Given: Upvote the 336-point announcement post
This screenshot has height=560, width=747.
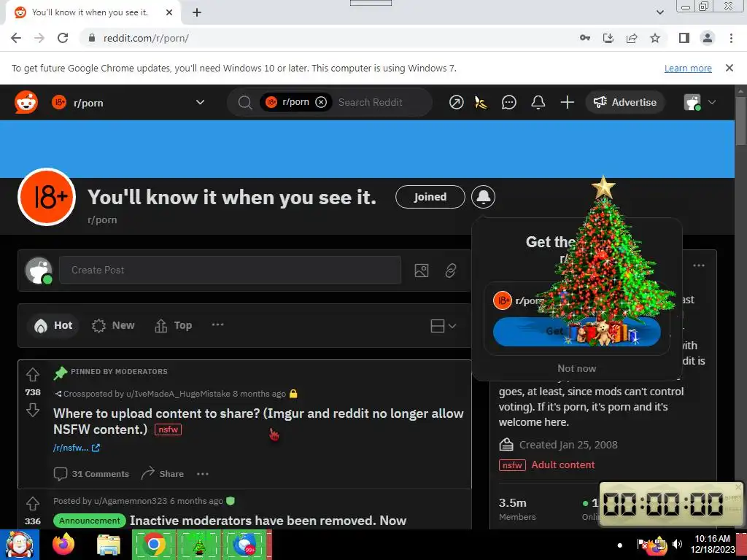Looking at the screenshot, I should click(x=32, y=503).
